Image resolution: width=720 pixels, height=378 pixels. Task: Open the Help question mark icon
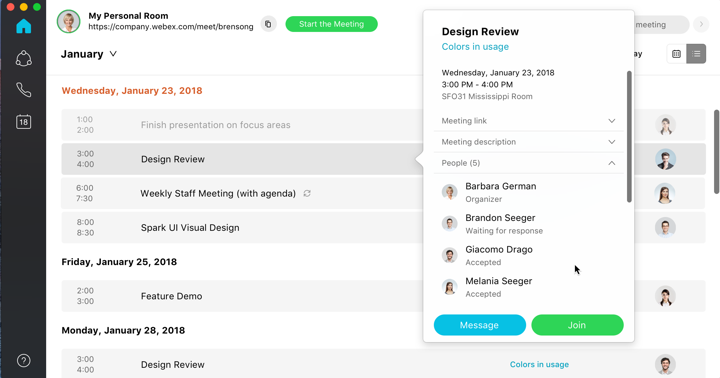pos(23,361)
